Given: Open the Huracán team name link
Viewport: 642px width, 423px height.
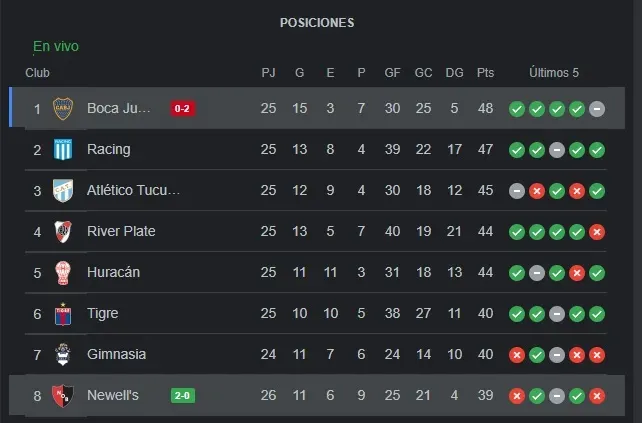Looking at the screenshot, I should point(113,272).
